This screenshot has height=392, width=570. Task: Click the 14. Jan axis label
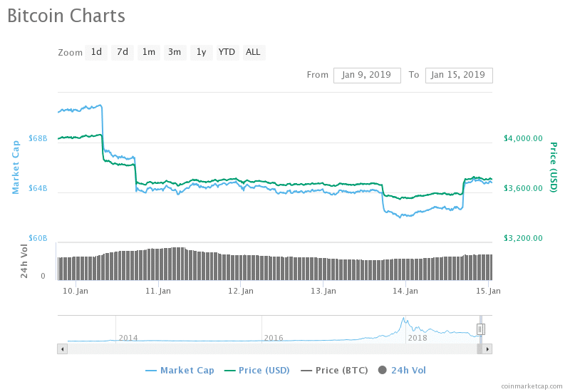pos(405,291)
